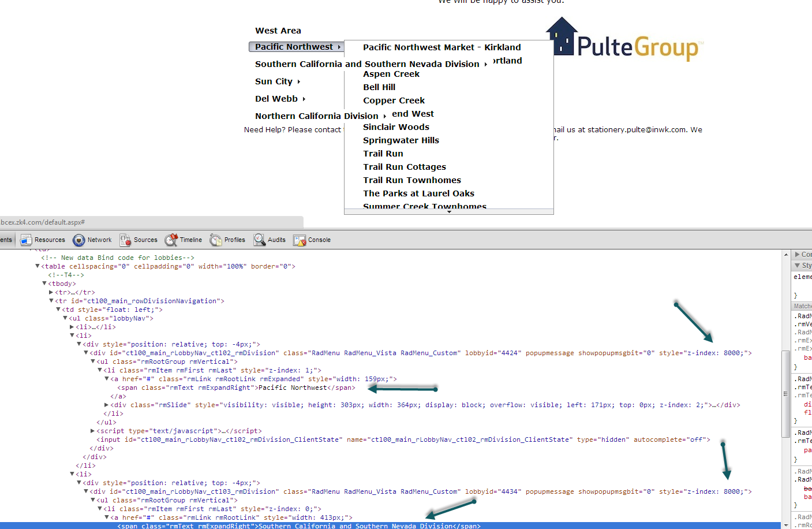Open the Del Webb menu item
Screen dimensions: 812x529
280,99
